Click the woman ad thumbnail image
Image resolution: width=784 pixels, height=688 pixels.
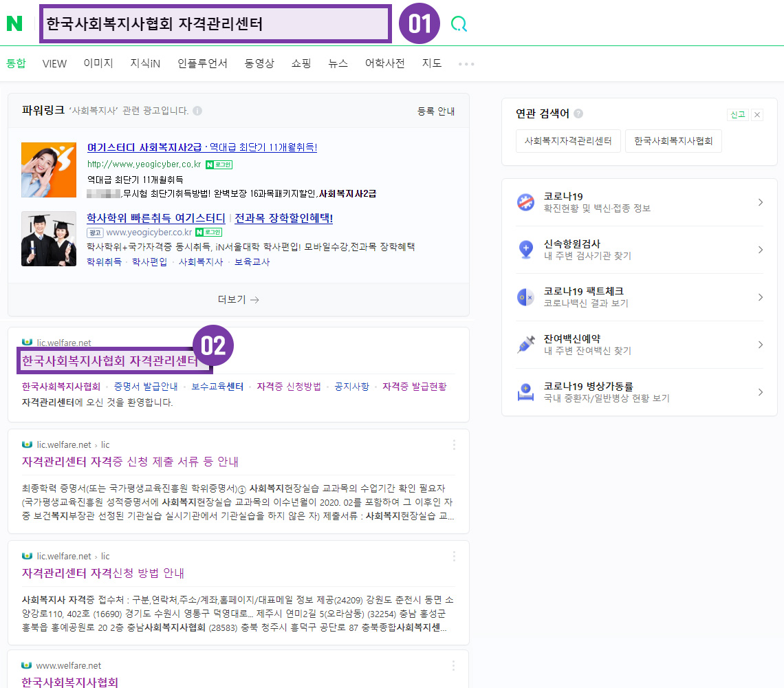point(49,170)
